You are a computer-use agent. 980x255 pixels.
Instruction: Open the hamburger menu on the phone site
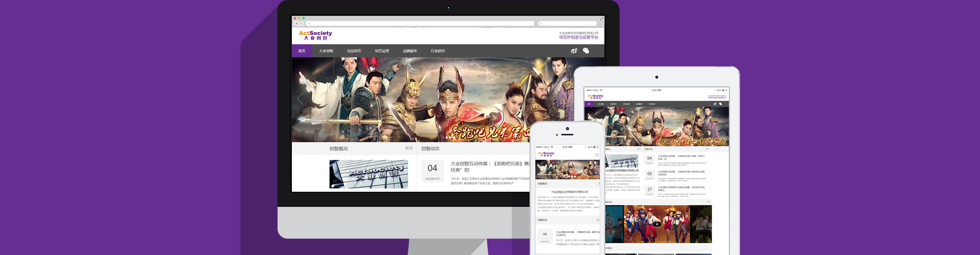pyautogui.click(x=597, y=155)
